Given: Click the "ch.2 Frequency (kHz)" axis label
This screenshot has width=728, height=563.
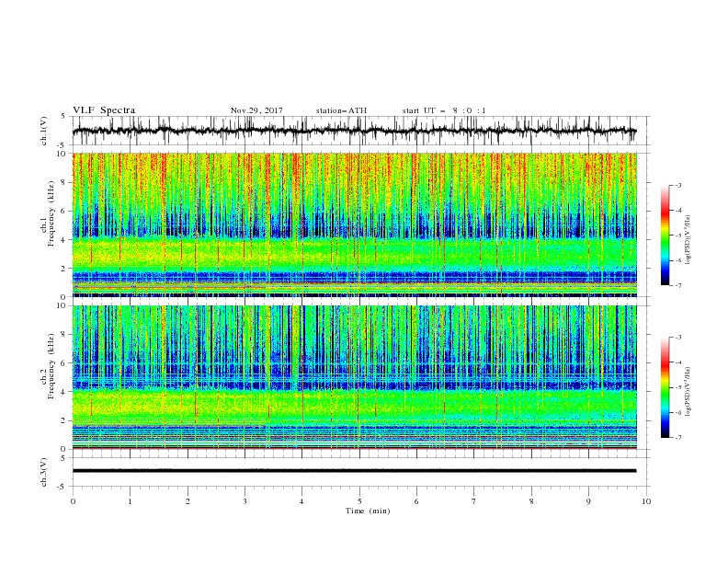Looking at the screenshot, I should pyautogui.click(x=48, y=366).
